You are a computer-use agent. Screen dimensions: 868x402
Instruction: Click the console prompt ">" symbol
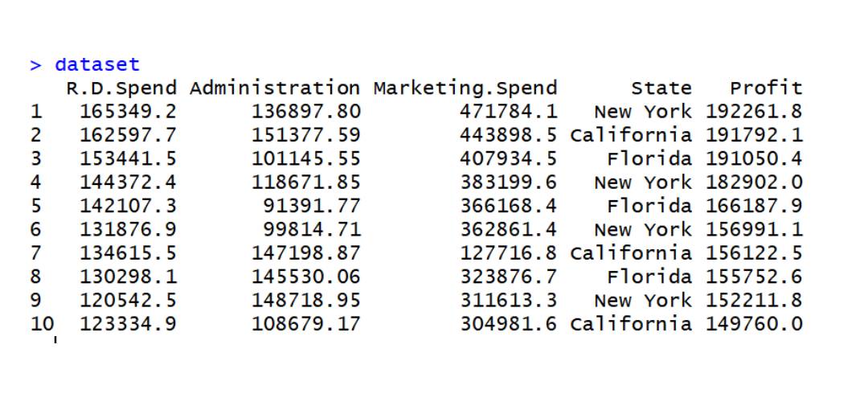[x=35, y=65]
